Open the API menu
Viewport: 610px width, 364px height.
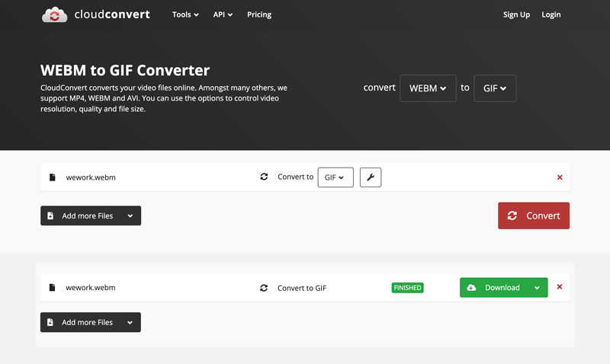click(x=223, y=14)
